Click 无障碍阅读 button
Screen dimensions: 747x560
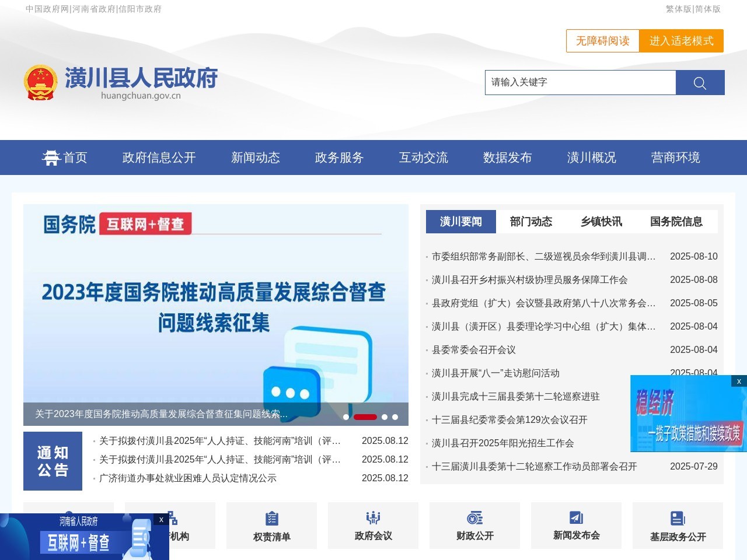click(602, 41)
